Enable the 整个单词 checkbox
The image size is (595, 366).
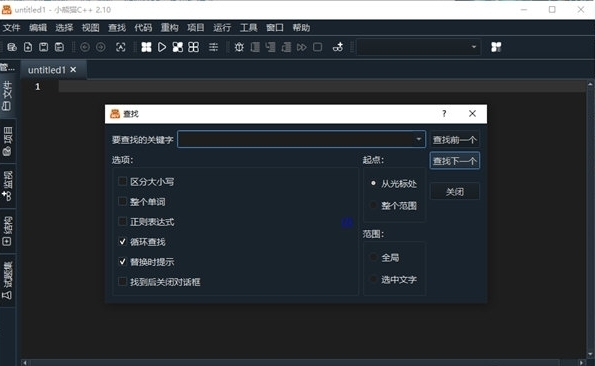click(122, 201)
